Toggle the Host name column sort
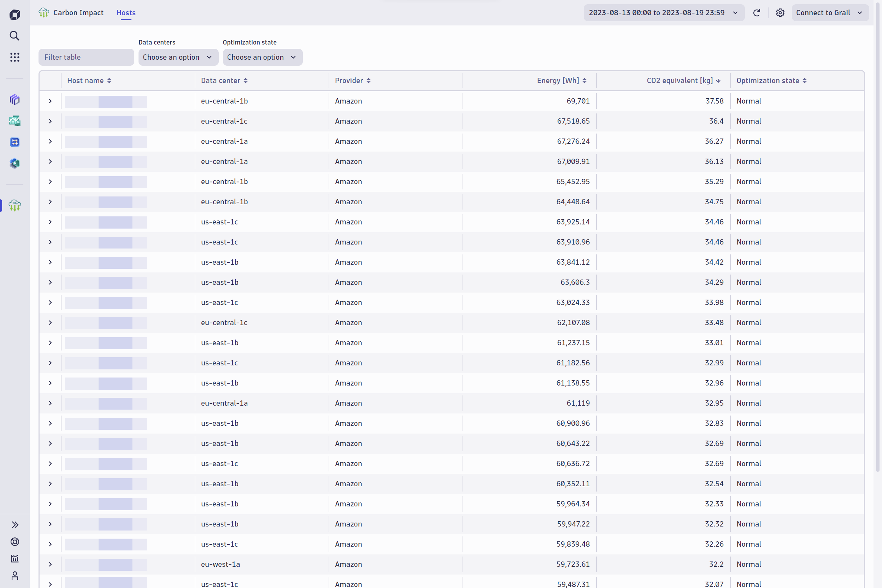 (x=89, y=80)
